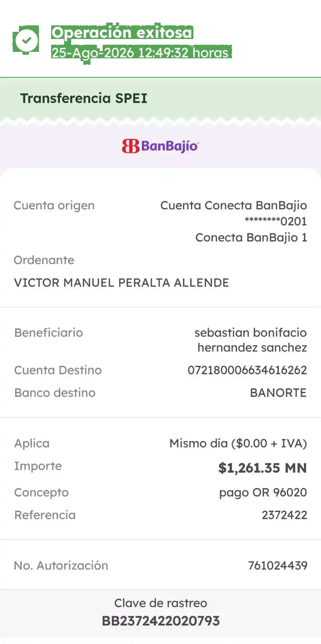Image resolution: width=321 pixels, height=644 pixels.
Task: Select masked account number ending in 0201
Action: [276, 221]
